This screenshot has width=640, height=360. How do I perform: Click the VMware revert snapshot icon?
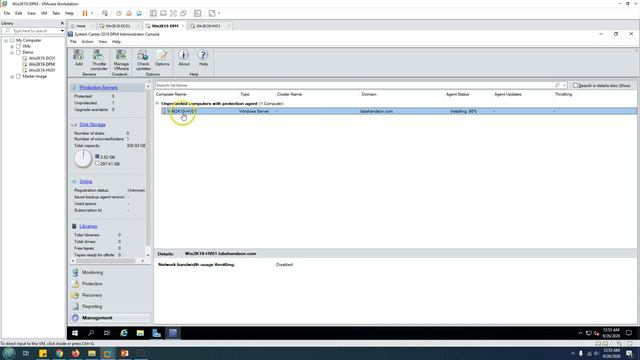pyautogui.click(x=129, y=13)
